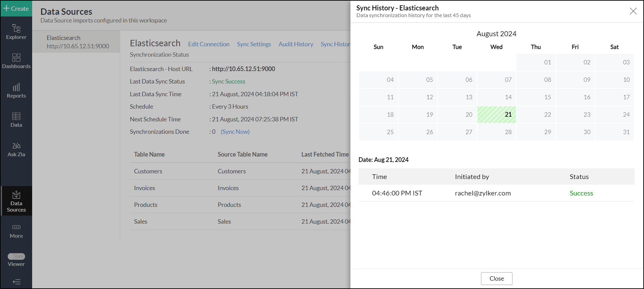The height and width of the screenshot is (289, 644).
Task: Select the Data sidebar icon
Action: click(x=16, y=120)
